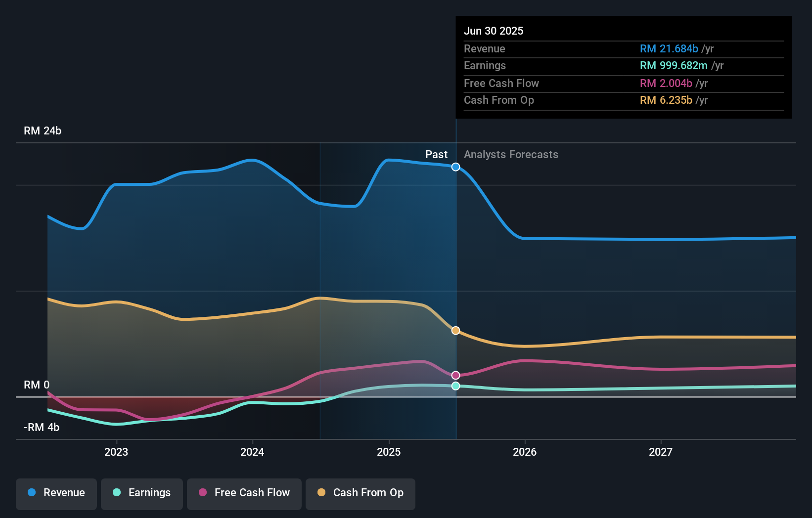Screen dimensions: 812x518
Task: Click the teal Earnings legend dot
Action: coord(116,493)
